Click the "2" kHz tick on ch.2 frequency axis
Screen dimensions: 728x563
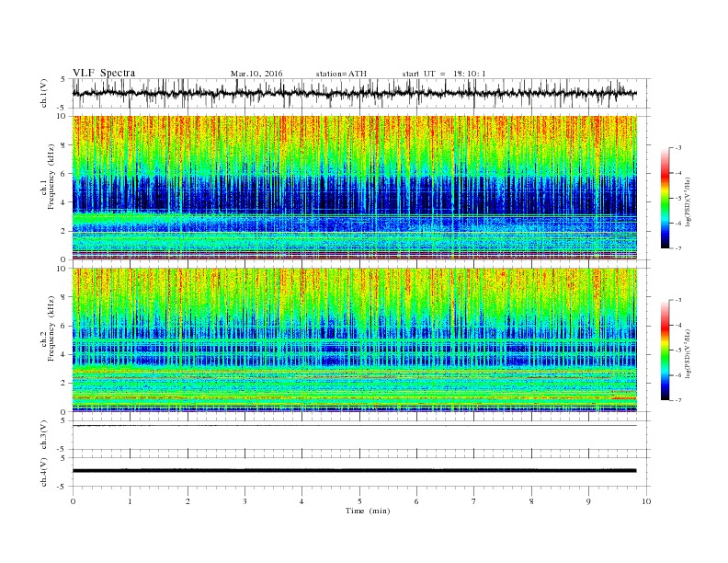pos(64,384)
